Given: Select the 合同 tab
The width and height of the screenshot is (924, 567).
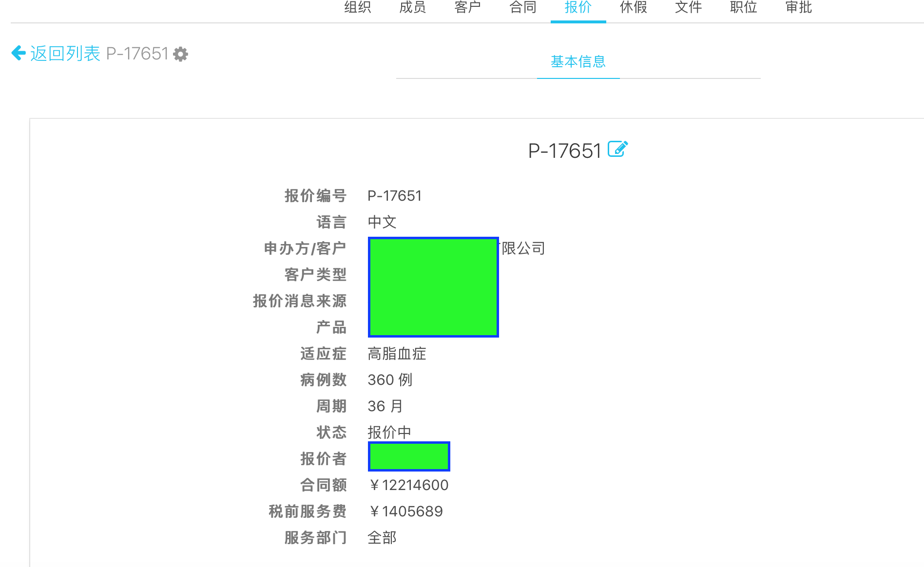Looking at the screenshot, I should coord(523,7).
